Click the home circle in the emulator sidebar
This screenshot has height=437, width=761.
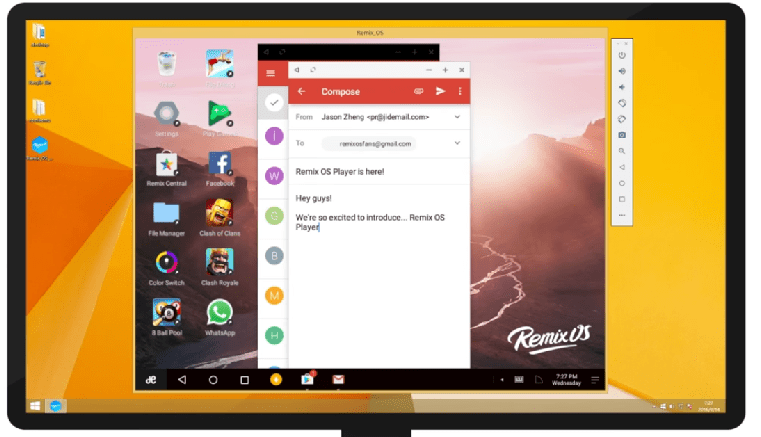point(622,183)
